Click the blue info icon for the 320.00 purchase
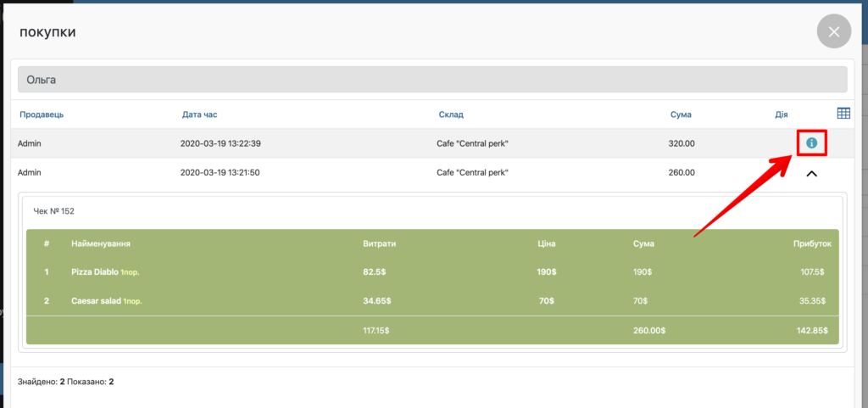868x408 pixels. [811, 143]
